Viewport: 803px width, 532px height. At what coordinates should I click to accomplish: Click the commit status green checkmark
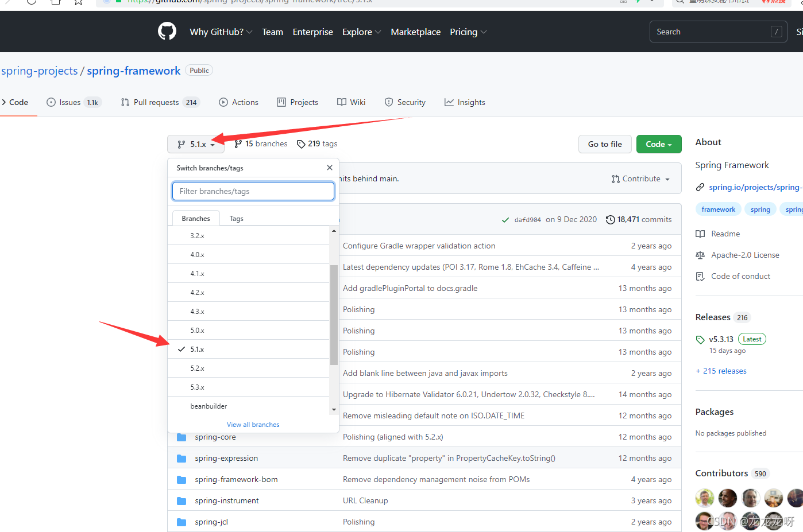tap(505, 220)
